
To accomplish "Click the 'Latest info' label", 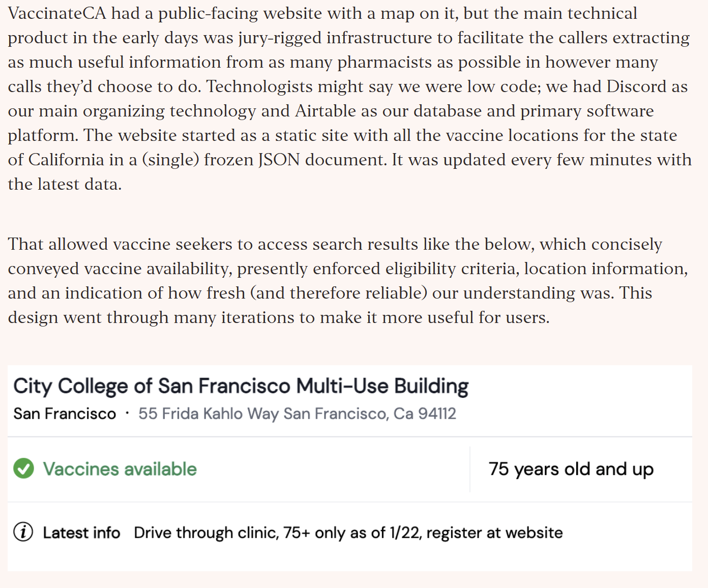I will point(81,533).
